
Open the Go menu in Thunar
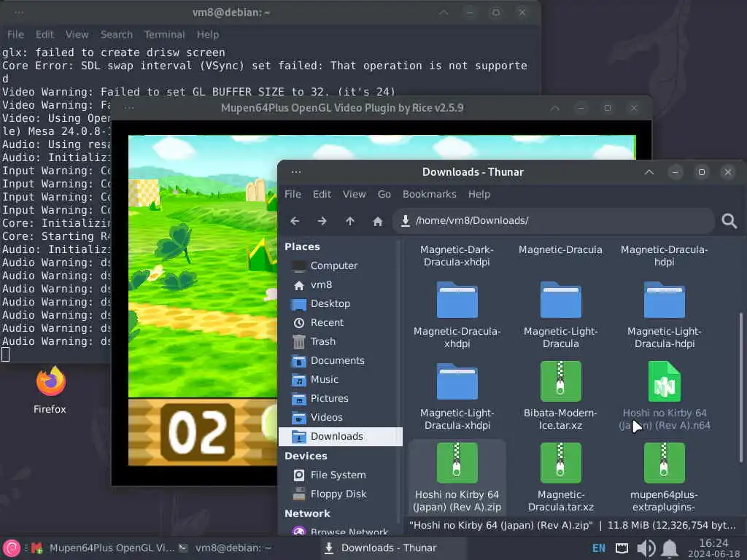coord(384,194)
